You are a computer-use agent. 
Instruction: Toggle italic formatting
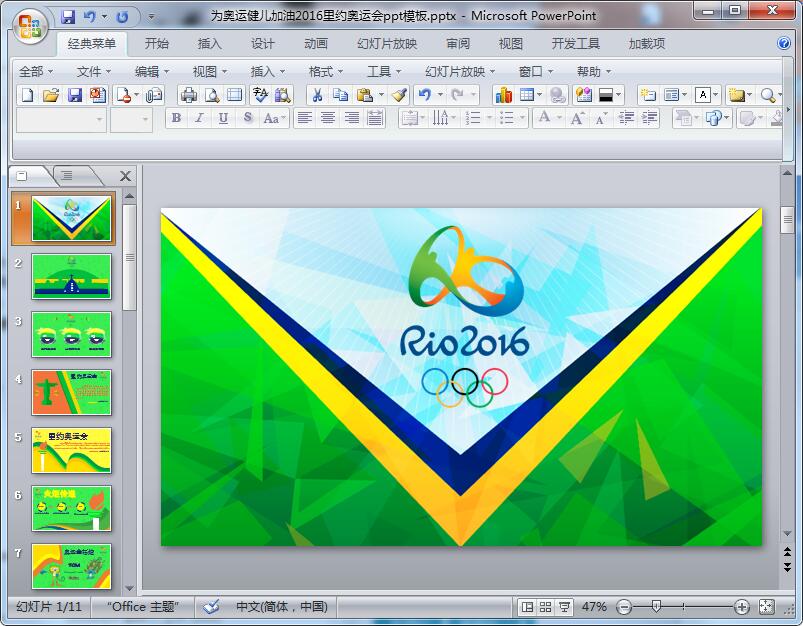(199, 118)
